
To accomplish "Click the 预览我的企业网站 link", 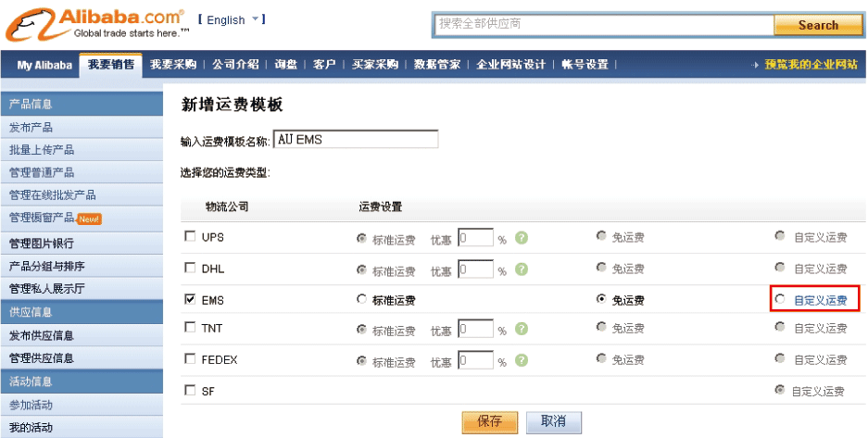I will click(811, 64).
